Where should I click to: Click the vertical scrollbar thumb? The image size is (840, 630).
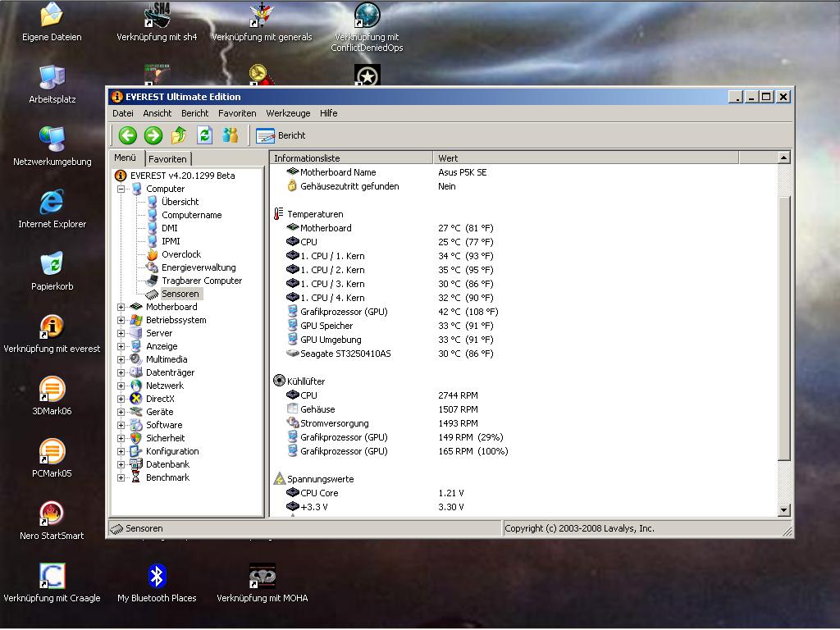[x=783, y=328]
